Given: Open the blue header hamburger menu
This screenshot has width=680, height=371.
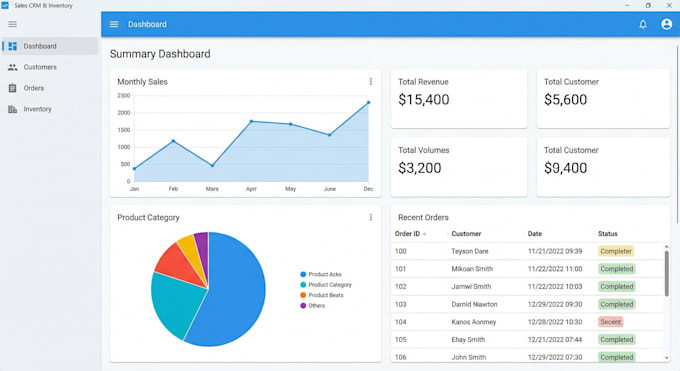Looking at the screenshot, I should [x=114, y=24].
